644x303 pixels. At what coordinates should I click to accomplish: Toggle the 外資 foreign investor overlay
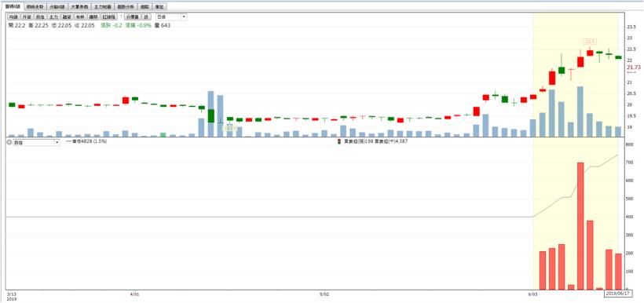[27, 16]
